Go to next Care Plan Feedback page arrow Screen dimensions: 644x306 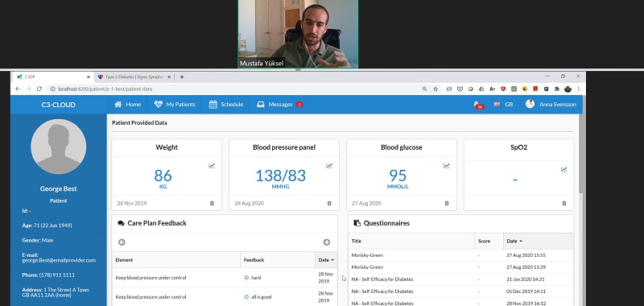pyautogui.click(x=327, y=242)
